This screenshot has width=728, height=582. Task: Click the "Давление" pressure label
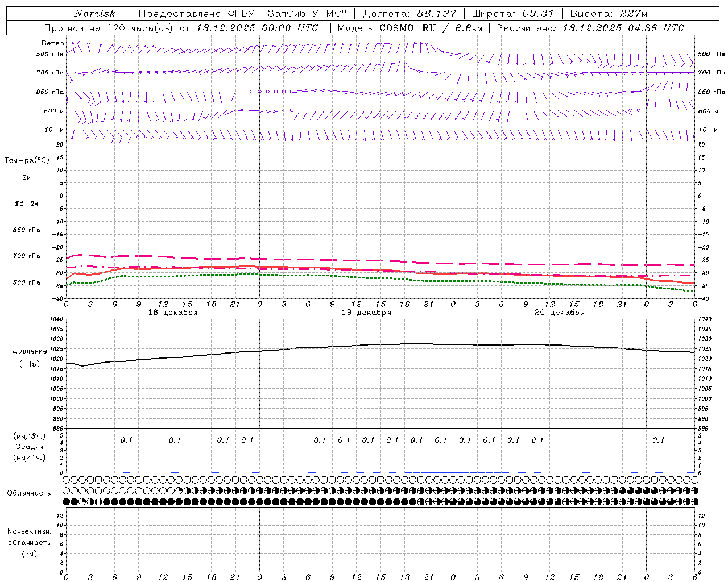point(30,351)
